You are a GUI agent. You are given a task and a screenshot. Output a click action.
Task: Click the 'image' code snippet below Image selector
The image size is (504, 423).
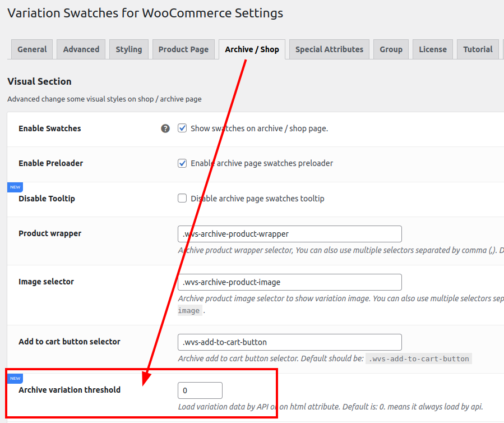click(x=189, y=310)
